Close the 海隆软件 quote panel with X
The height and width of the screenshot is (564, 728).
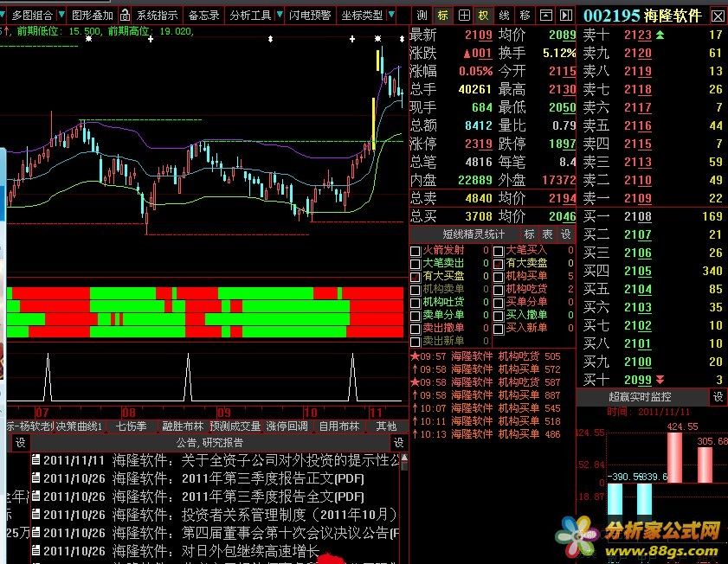pos(718,16)
